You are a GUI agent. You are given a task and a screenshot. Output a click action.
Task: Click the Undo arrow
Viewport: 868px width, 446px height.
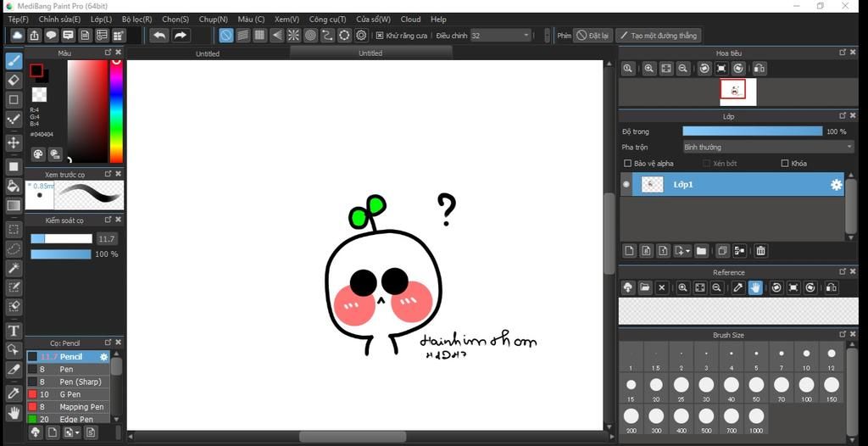(x=159, y=36)
